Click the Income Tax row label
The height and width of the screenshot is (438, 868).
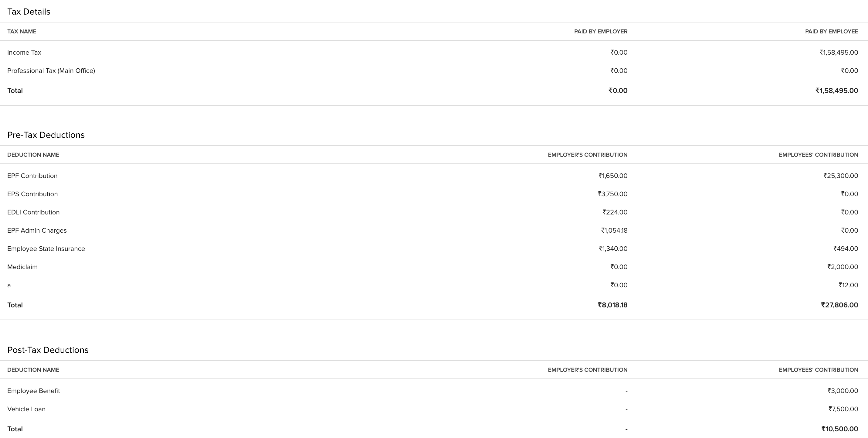(x=24, y=53)
